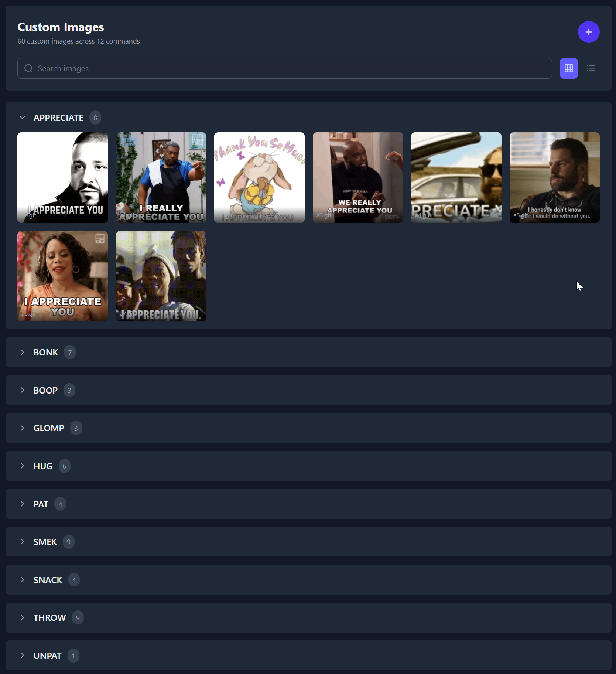Open the DJ Khaled appreciate gif
This screenshot has width=616, height=674.
coord(62,178)
